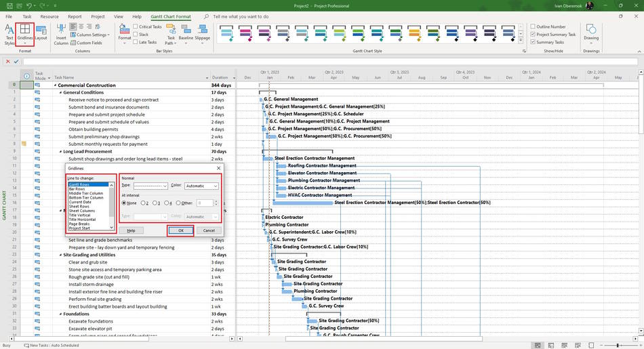Open the Gridlines ribbon button

(24, 35)
